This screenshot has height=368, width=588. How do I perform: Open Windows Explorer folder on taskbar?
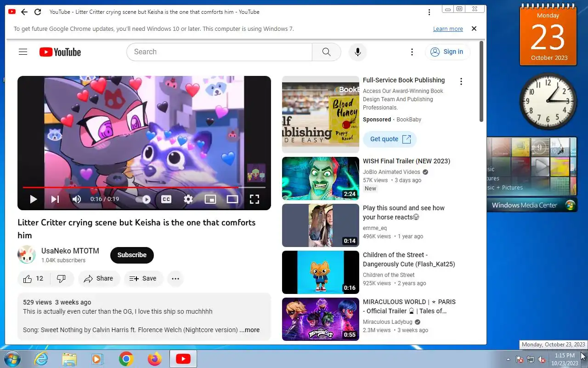(69, 359)
